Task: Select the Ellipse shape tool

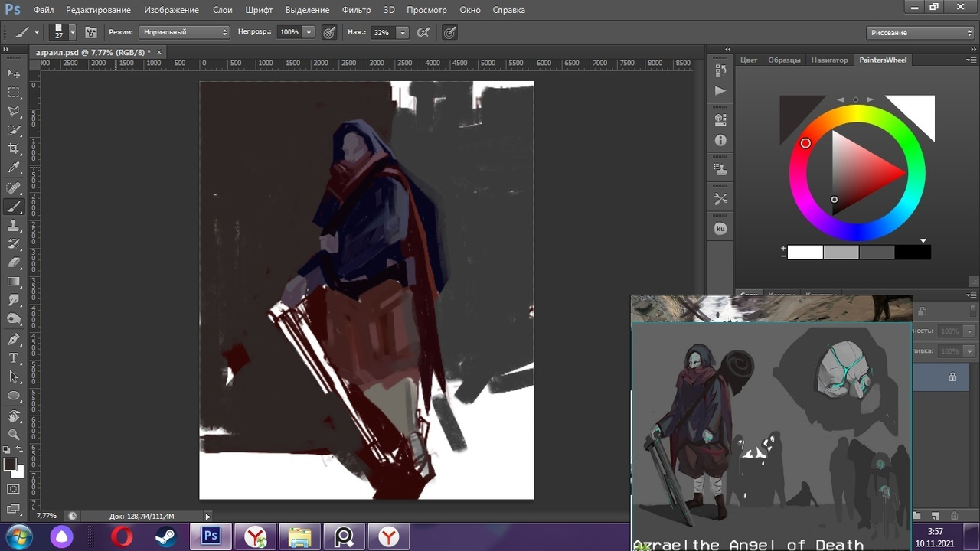Action: click(x=14, y=396)
